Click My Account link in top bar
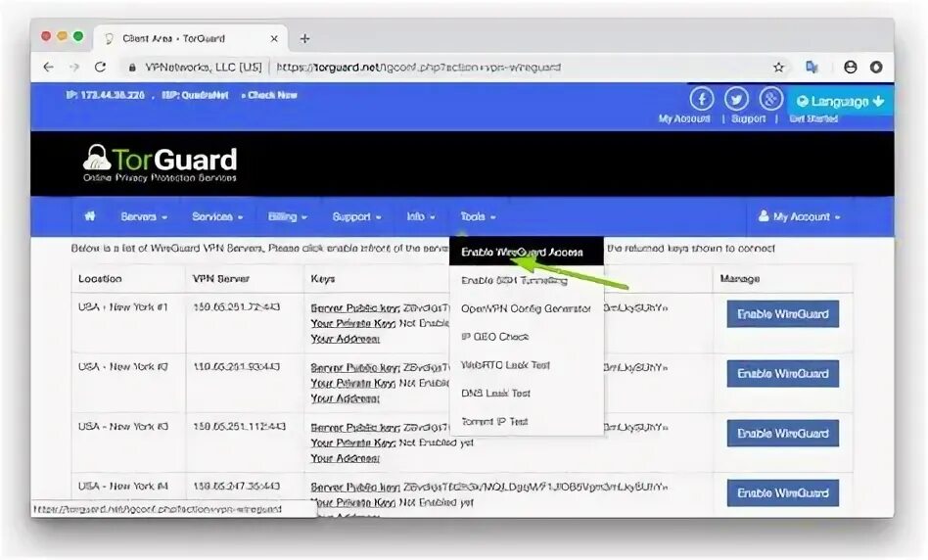 tap(684, 119)
